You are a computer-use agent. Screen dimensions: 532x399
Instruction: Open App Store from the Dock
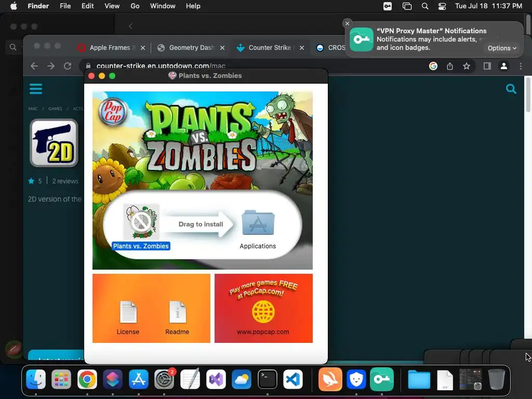[138, 379]
